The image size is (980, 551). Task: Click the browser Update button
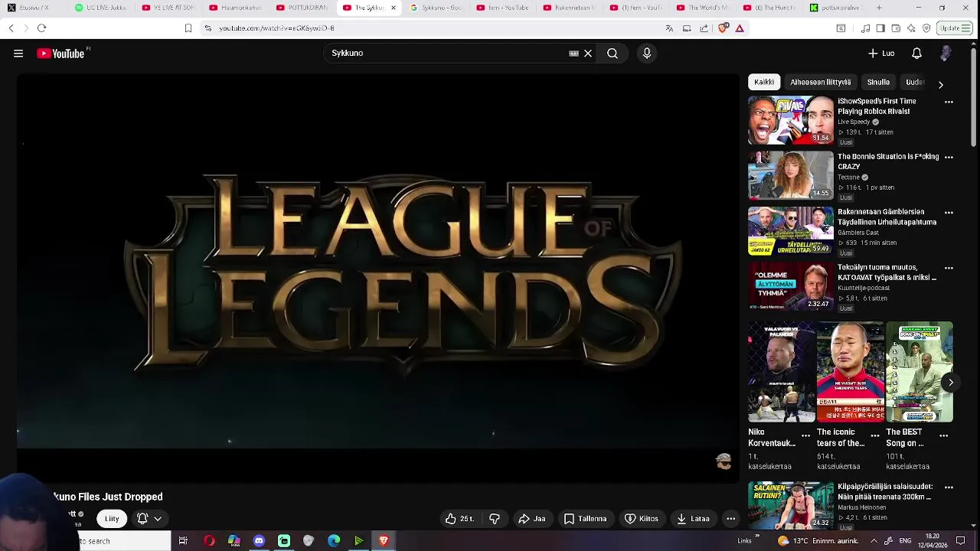[955, 28]
